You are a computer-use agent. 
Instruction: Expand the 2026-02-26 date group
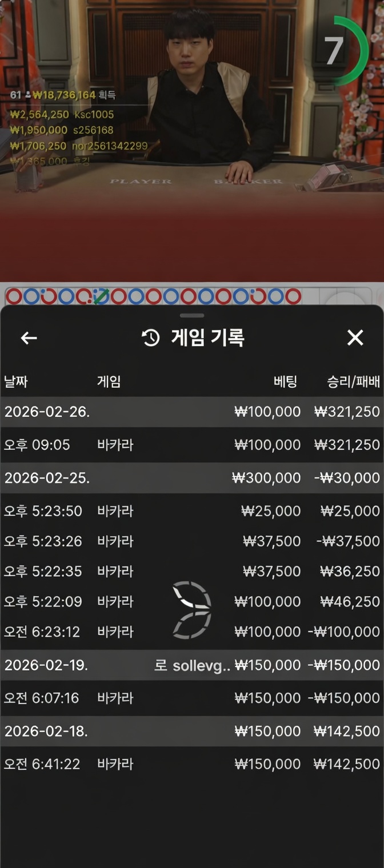192,412
